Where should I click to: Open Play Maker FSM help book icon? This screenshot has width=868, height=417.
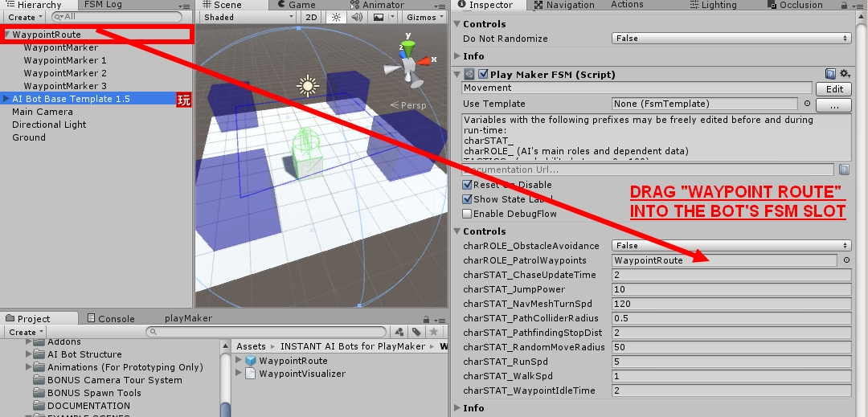(829, 74)
